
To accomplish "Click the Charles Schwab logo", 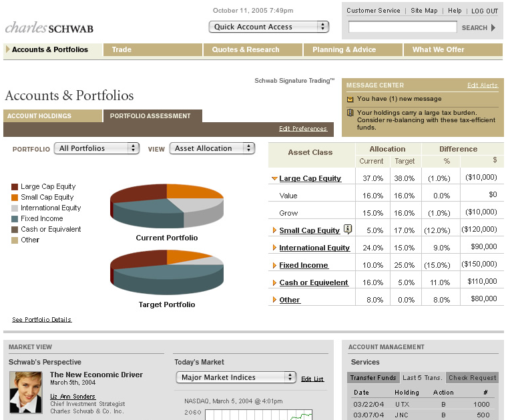I will point(49,28).
